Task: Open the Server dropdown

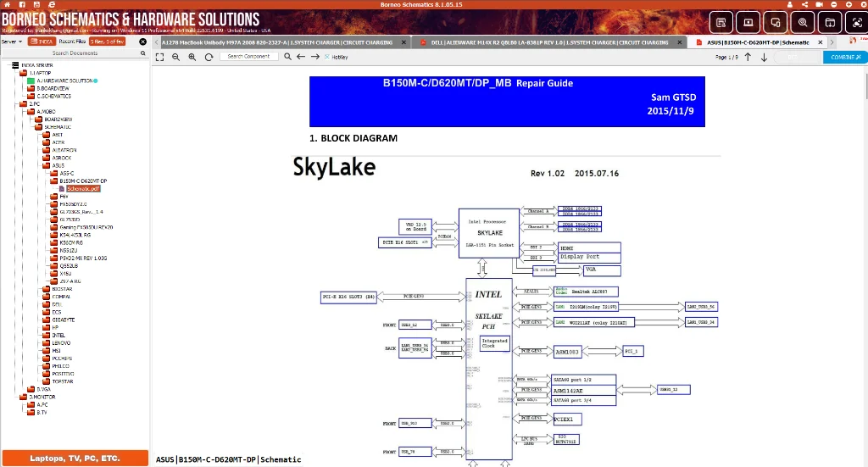Action: coord(12,42)
